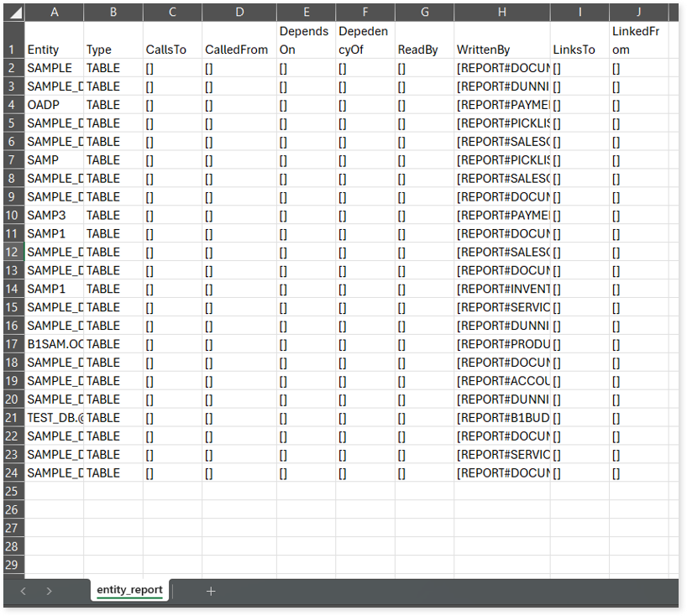
Task: Select row 24 header number
Action: tap(12, 473)
